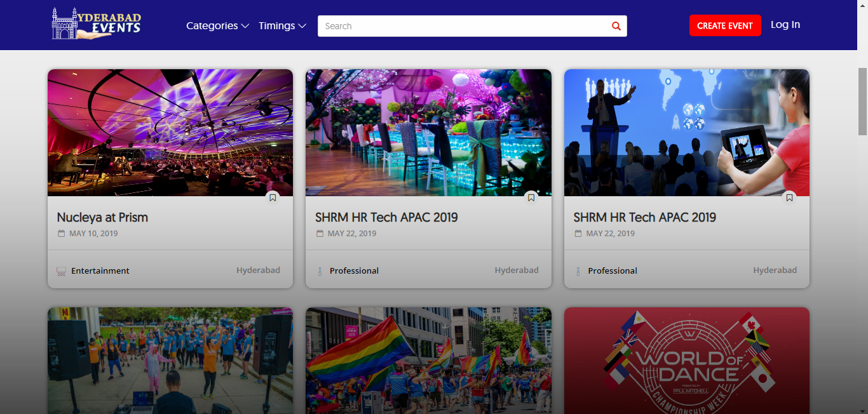
Task: Click Professional category icon on right card
Action: tap(578, 271)
